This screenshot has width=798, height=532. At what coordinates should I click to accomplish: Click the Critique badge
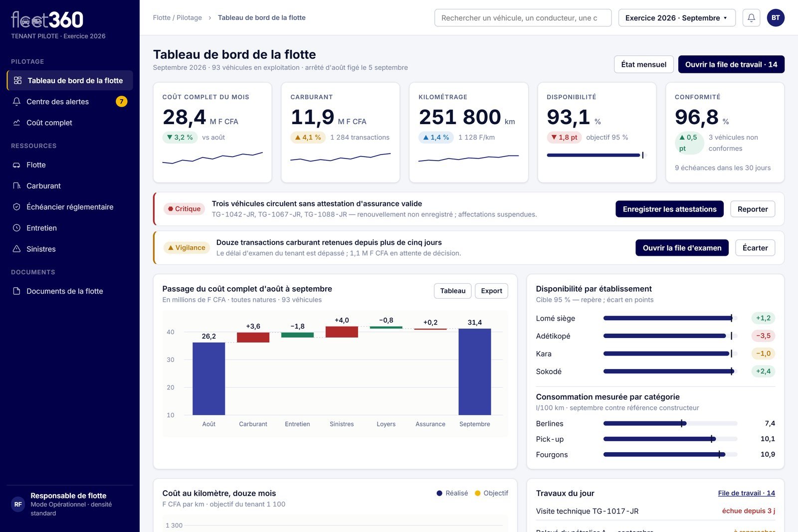point(185,209)
